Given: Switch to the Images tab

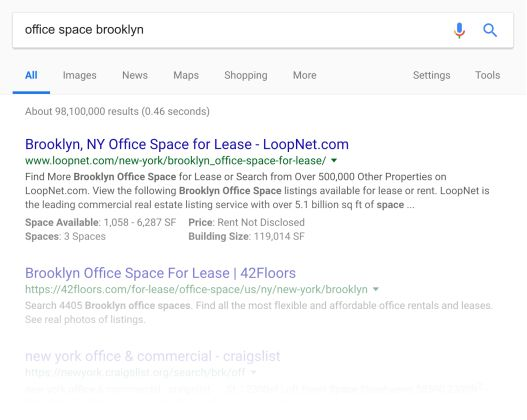Looking at the screenshot, I should [x=80, y=75].
